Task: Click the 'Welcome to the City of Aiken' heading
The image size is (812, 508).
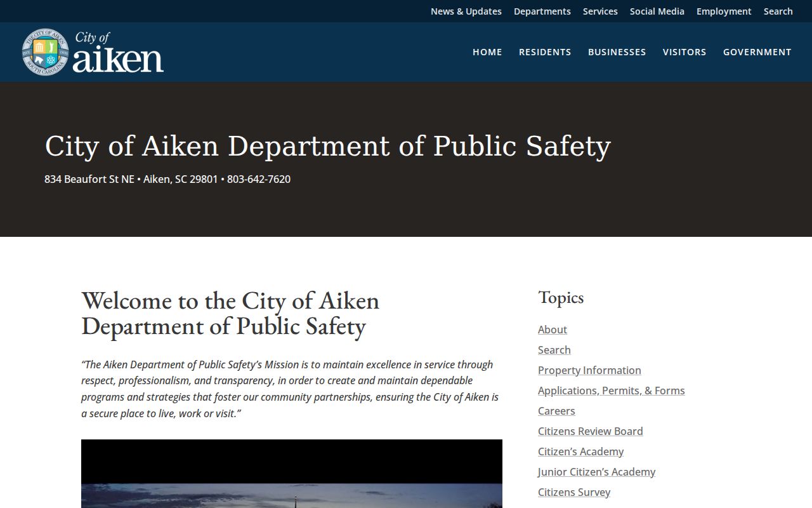Action: pos(230,313)
